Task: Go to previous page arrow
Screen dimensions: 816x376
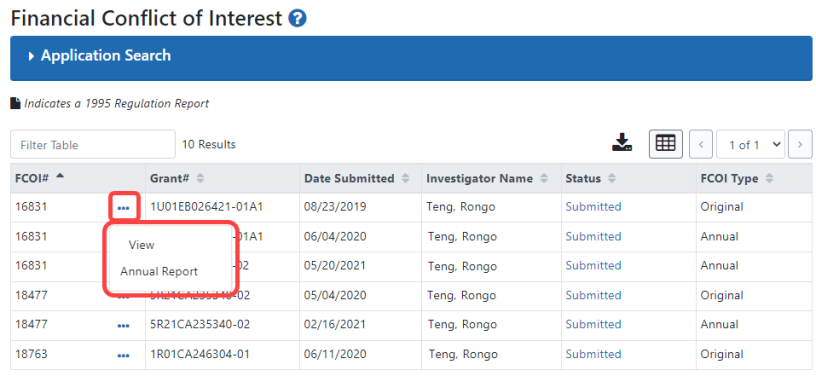Action: tap(700, 145)
